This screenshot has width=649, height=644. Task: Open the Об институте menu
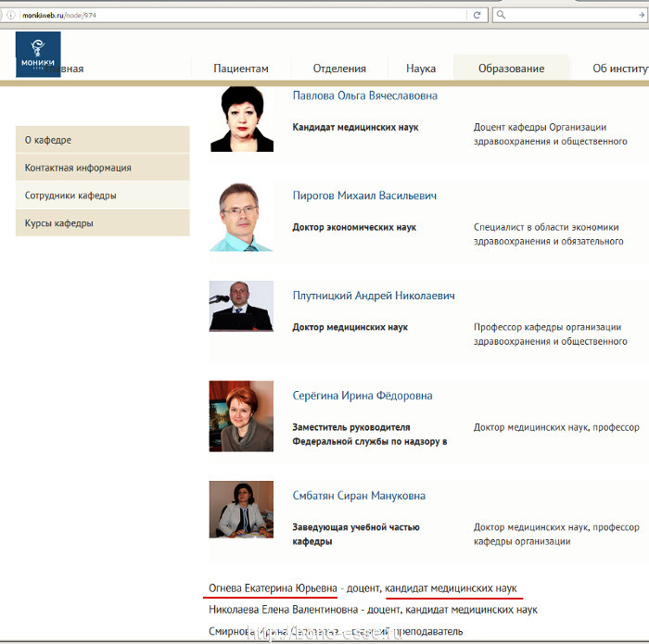click(620, 69)
